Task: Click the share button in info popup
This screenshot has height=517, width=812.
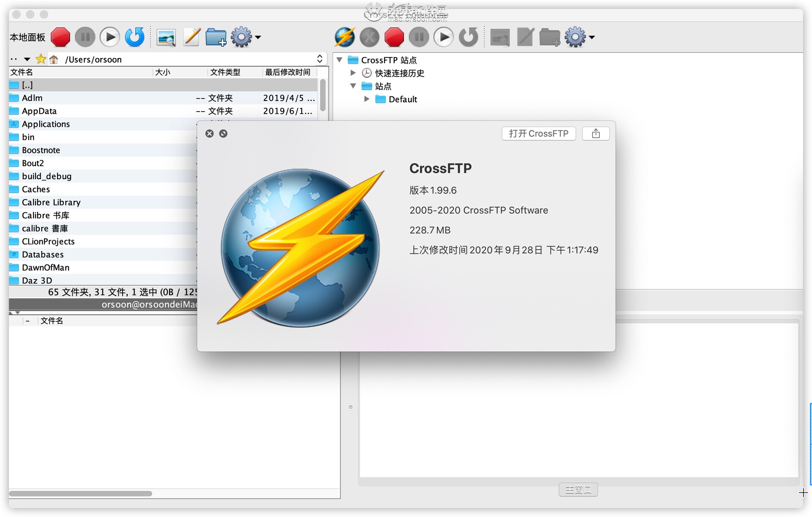Action: tap(595, 134)
